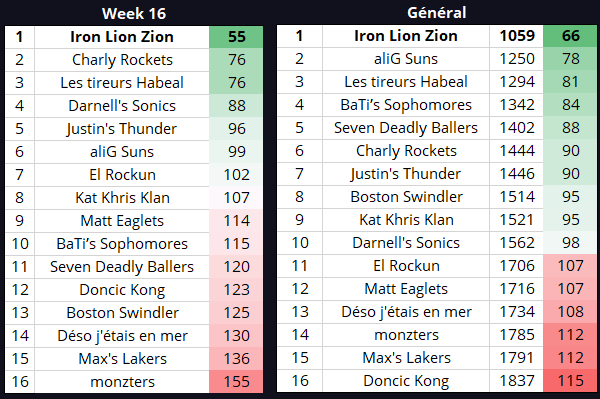Click Doncic Kong in the Général ranking

pyautogui.click(x=406, y=381)
